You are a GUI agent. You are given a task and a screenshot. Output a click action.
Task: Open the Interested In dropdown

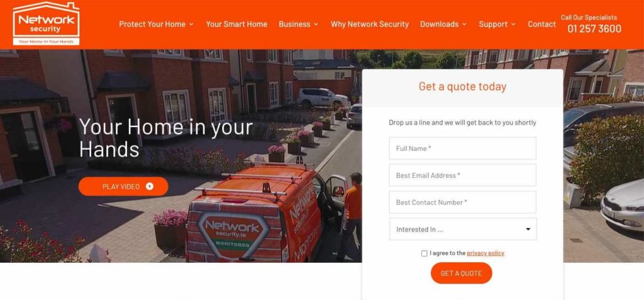click(463, 230)
